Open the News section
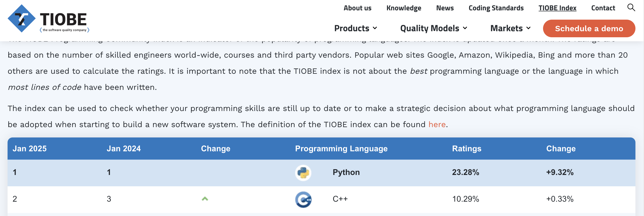644x216 pixels. point(445,8)
